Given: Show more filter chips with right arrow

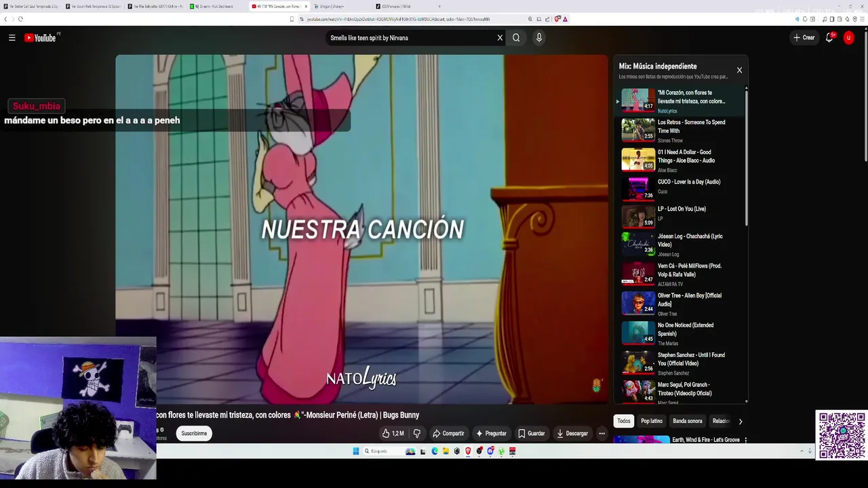Looking at the screenshot, I should tap(741, 421).
